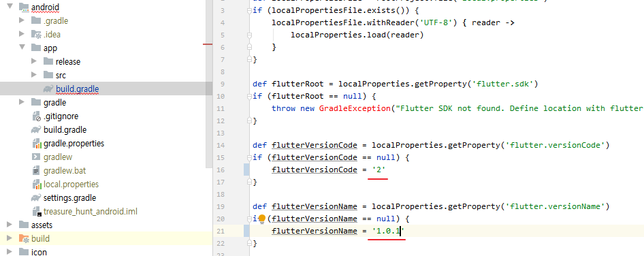644x256 pixels.
Task: Click the assets folder icon
Action: [x=24, y=225]
